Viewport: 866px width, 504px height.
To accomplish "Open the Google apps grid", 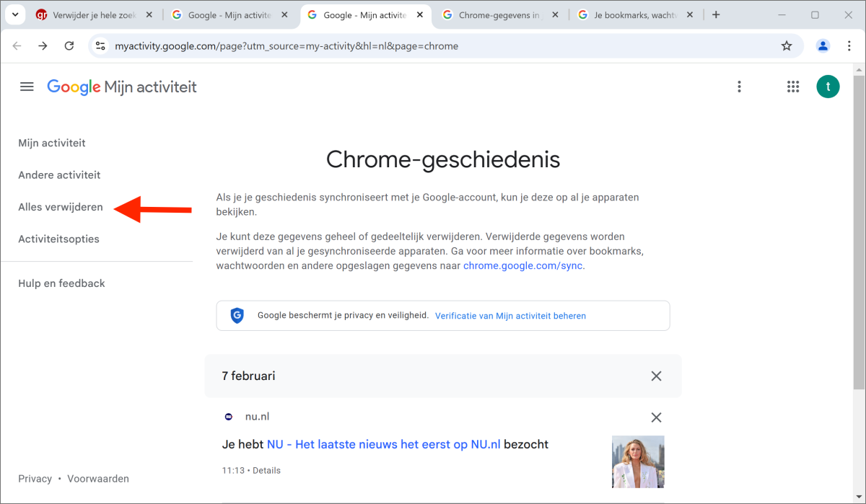I will [x=793, y=87].
